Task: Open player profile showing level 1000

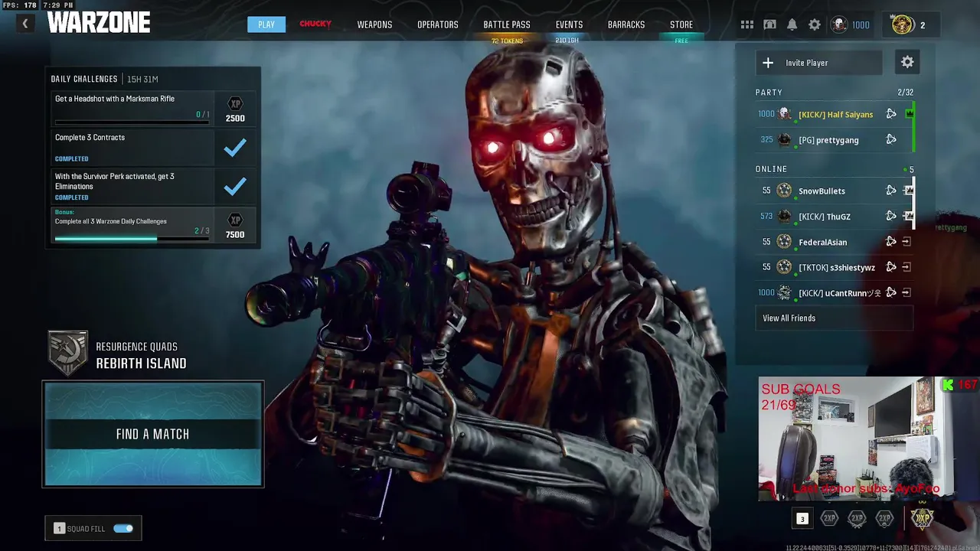Action: [851, 24]
